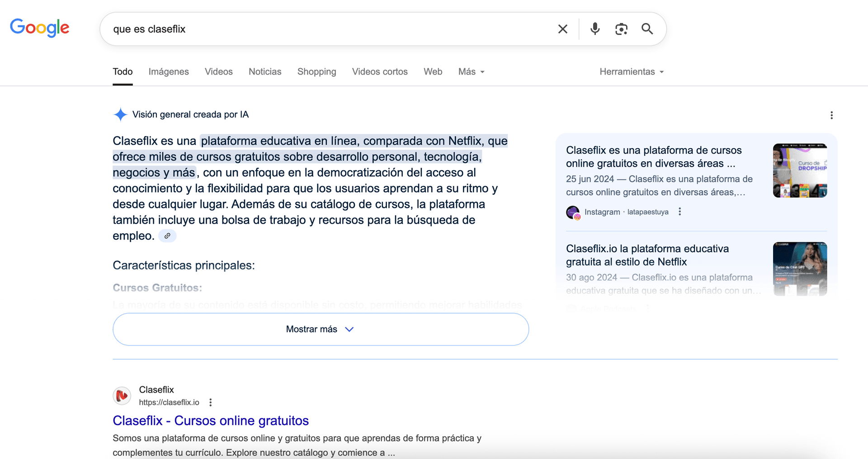Click the Google logo
Image resolution: width=868 pixels, height=459 pixels.
pos(40,28)
